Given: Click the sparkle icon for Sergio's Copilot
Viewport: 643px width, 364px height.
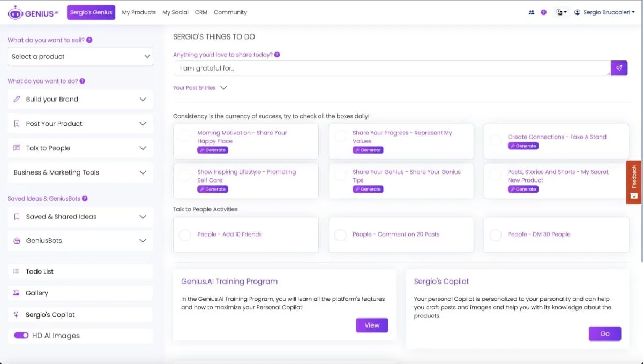Looking at the screenshot, I should 16,315.
